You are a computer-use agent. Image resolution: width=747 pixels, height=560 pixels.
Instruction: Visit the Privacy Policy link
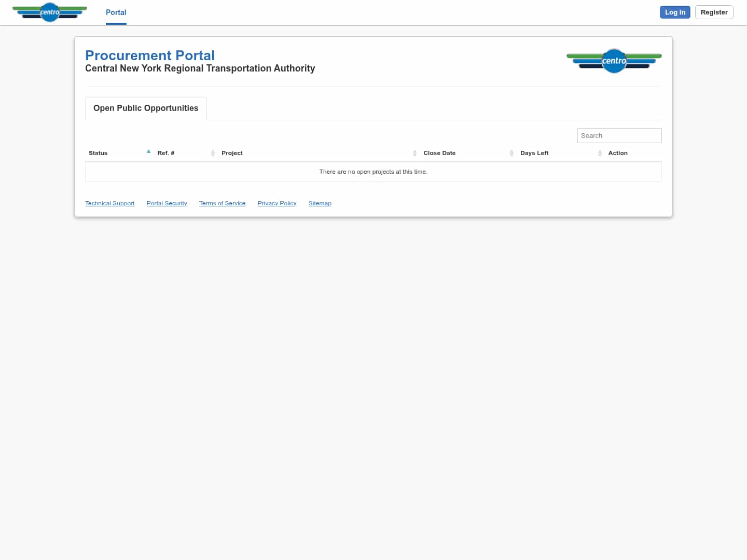click(276, 203)
